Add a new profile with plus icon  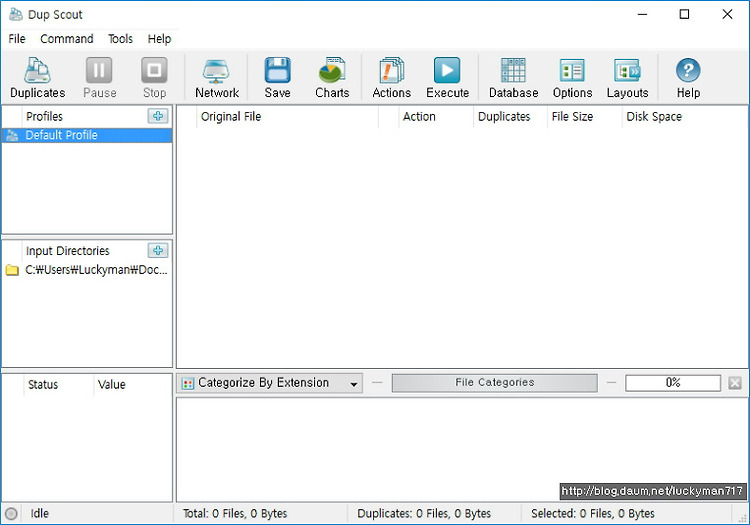point(158,116)
